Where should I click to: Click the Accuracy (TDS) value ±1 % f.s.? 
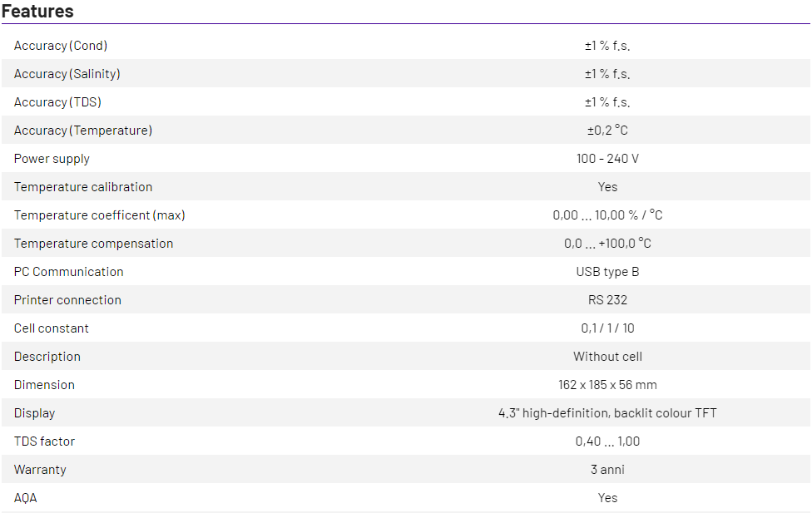click(607, 102)
